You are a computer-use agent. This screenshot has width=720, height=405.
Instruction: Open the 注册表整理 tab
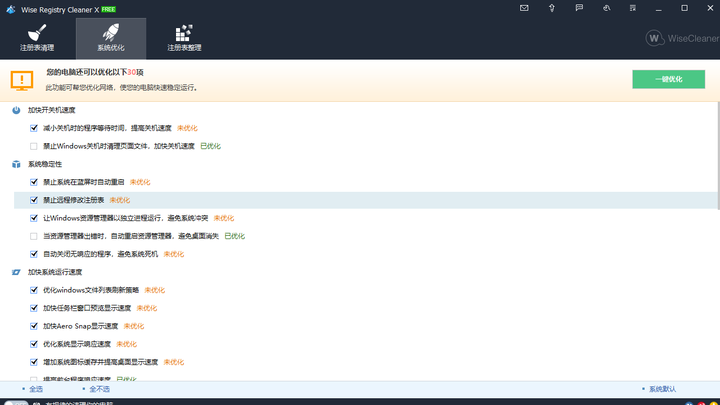(184, 39)
